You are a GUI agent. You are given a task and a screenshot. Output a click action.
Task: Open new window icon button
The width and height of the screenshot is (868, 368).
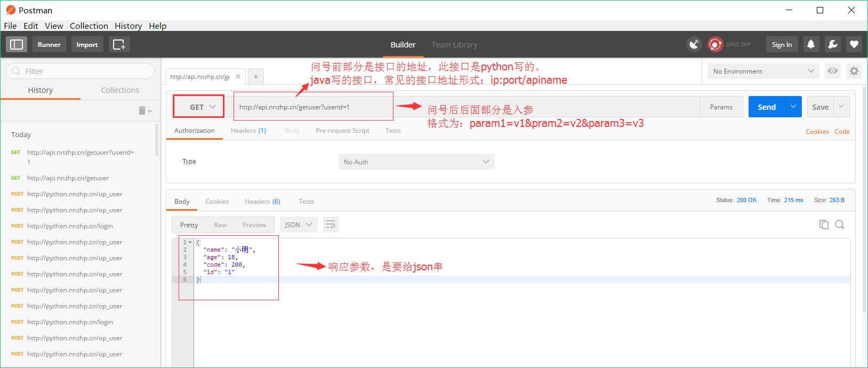click(119, 44)
